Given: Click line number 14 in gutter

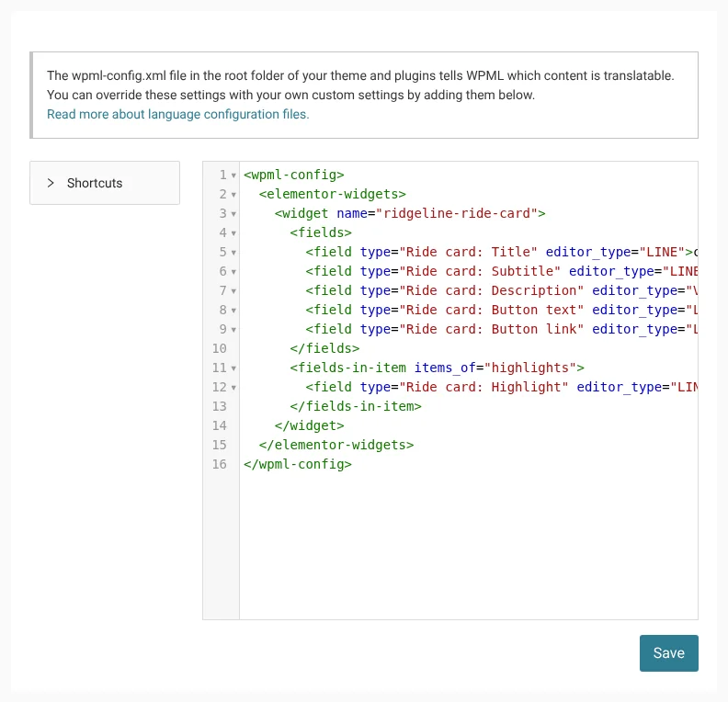Looking at the screenshot, I should [219, 425].
